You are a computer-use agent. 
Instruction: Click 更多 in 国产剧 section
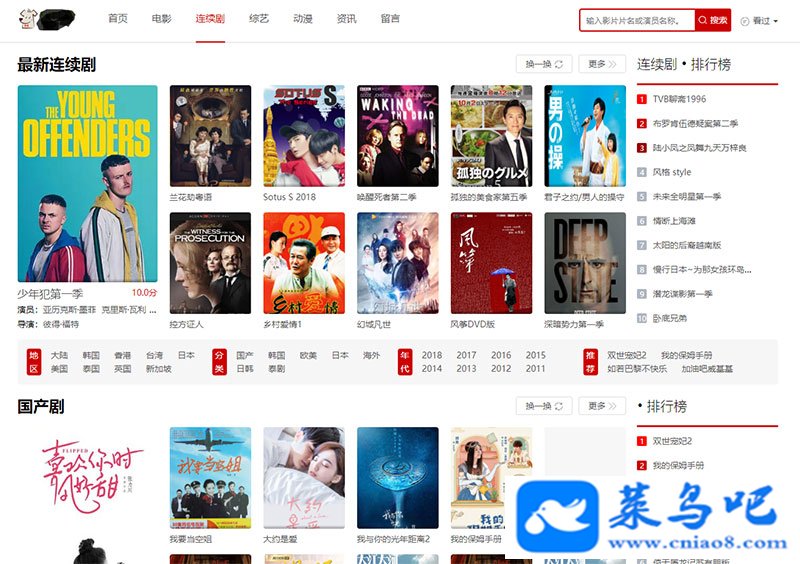602,406
